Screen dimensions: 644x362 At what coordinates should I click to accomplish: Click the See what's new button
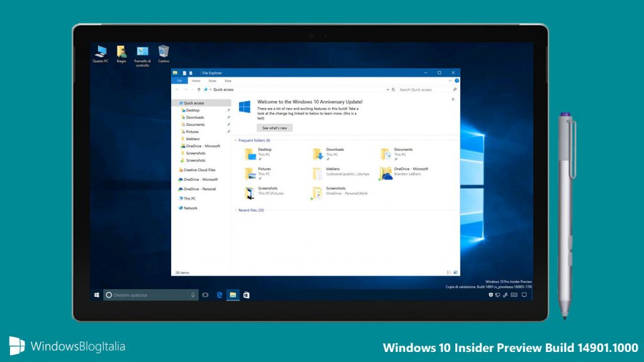click(275, 128)
